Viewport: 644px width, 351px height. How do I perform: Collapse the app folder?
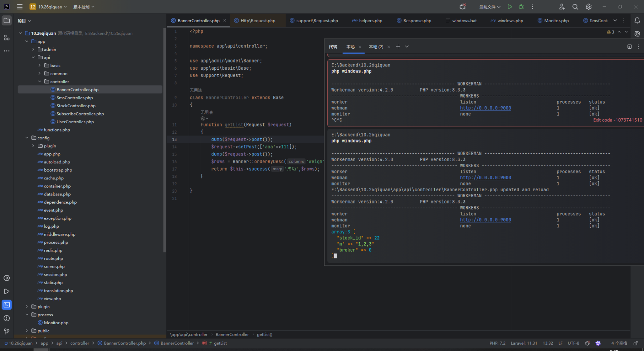click(x=27, y=41)
